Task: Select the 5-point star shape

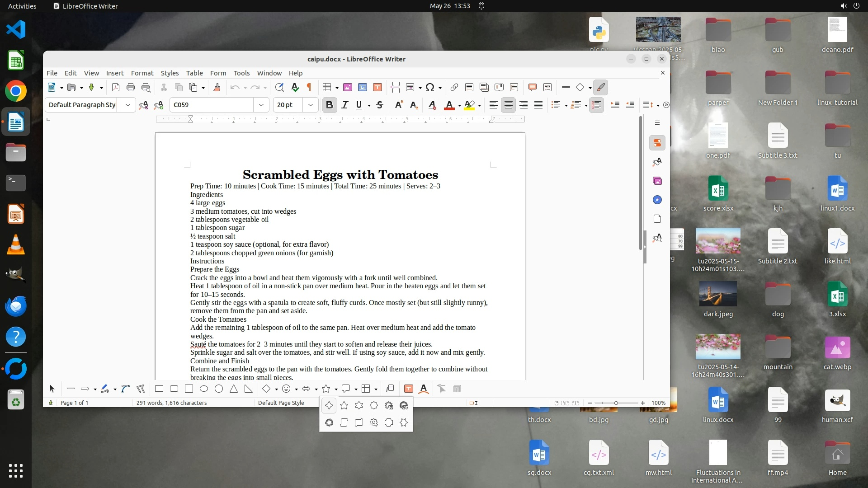Action: (344, 406)
